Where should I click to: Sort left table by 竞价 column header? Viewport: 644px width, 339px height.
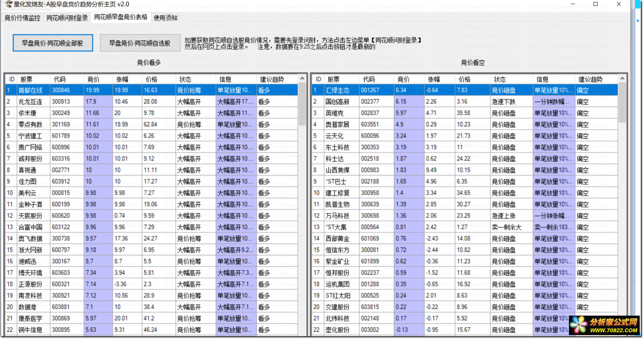[x=98, y=79]
